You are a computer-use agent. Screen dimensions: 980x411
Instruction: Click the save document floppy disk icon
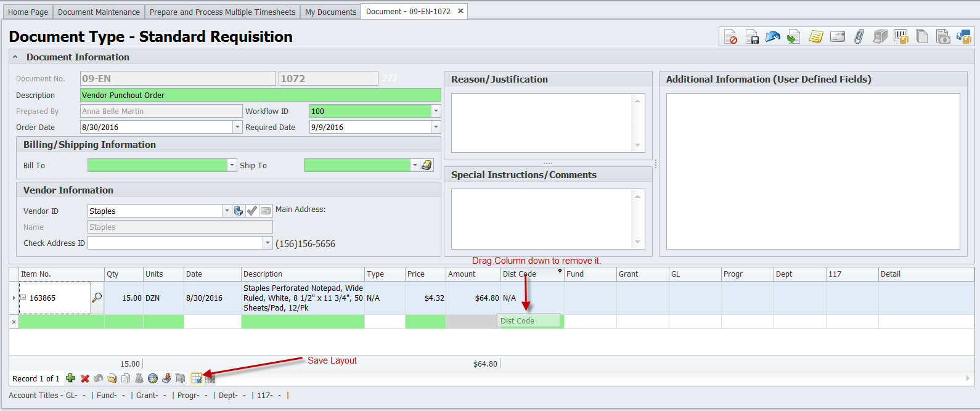pyautogui.click(x=752, y=37)
